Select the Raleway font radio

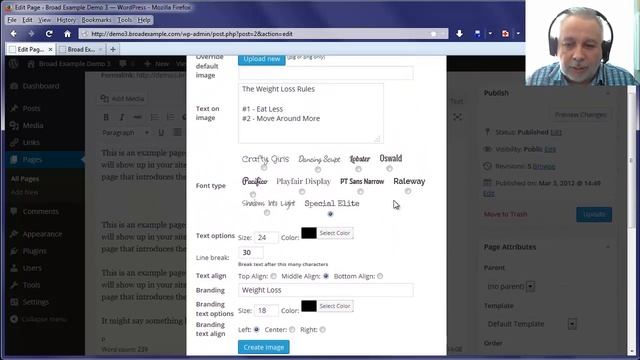pos(408,191)
